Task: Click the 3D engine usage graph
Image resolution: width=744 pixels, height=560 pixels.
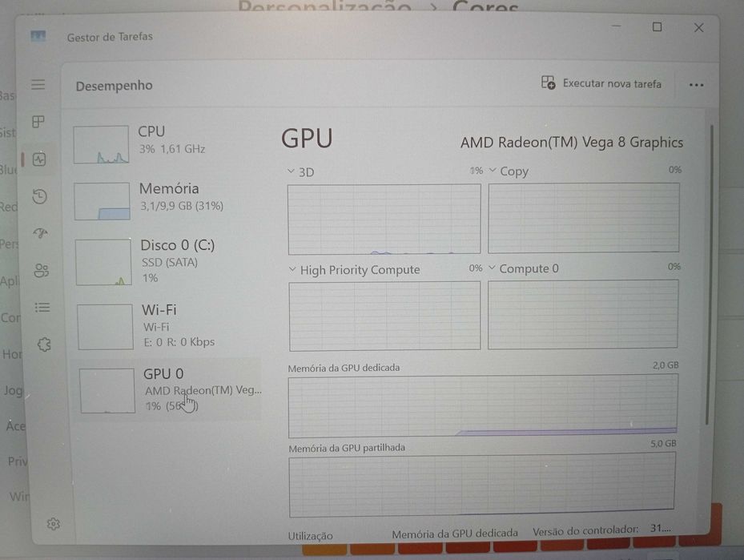Action: [x=384, y=220]
